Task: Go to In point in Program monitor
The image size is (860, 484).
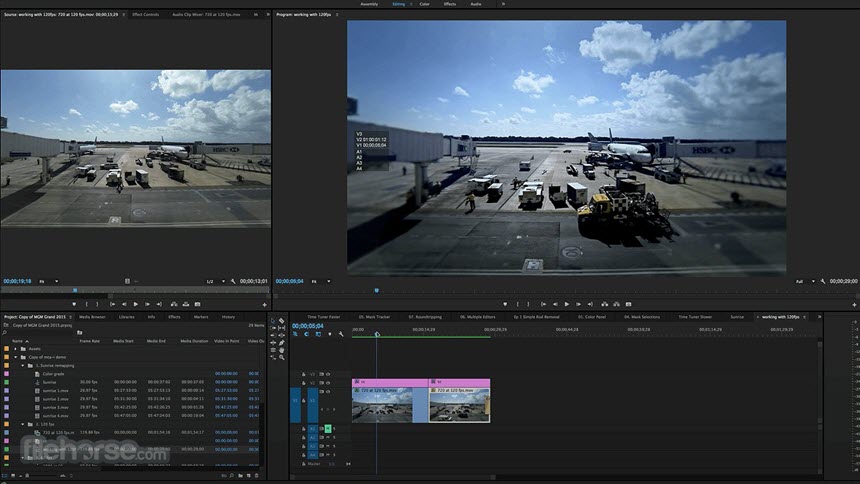Action: [x=543, y=304]
